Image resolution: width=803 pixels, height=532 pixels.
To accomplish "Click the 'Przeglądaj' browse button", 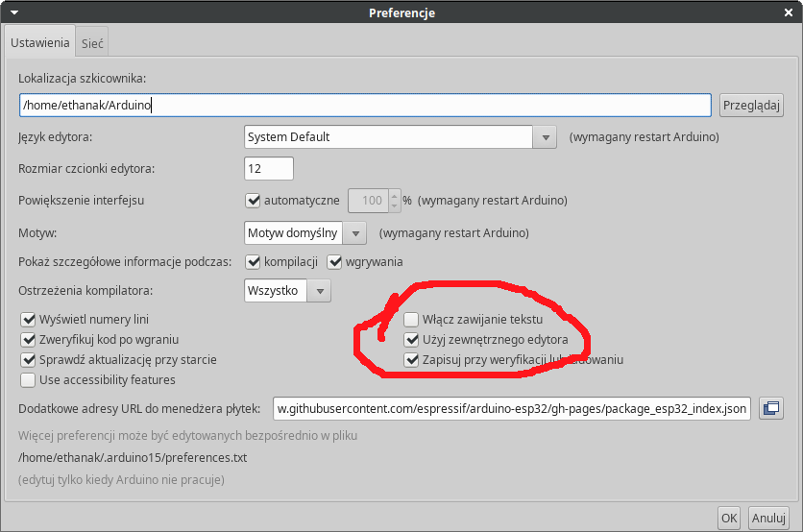I will point(752,105).
